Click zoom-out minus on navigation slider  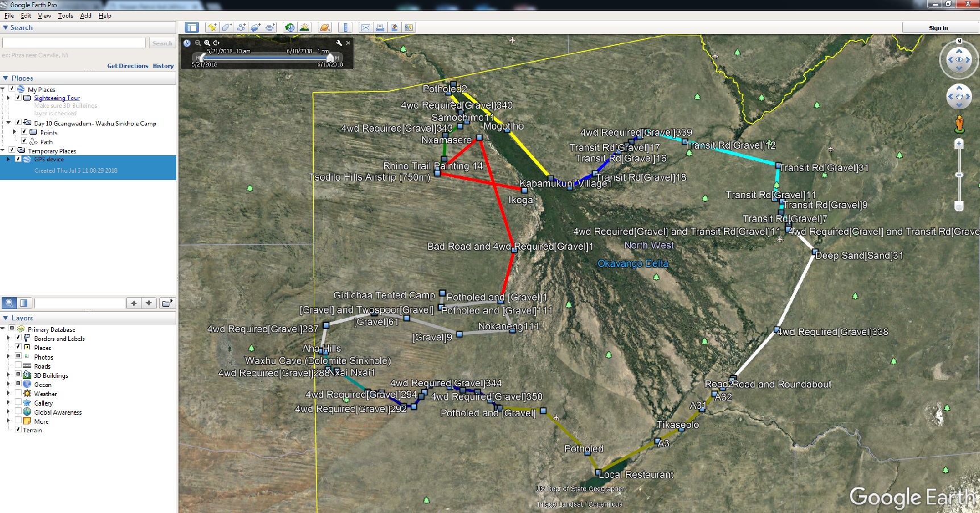coord(959,206)
